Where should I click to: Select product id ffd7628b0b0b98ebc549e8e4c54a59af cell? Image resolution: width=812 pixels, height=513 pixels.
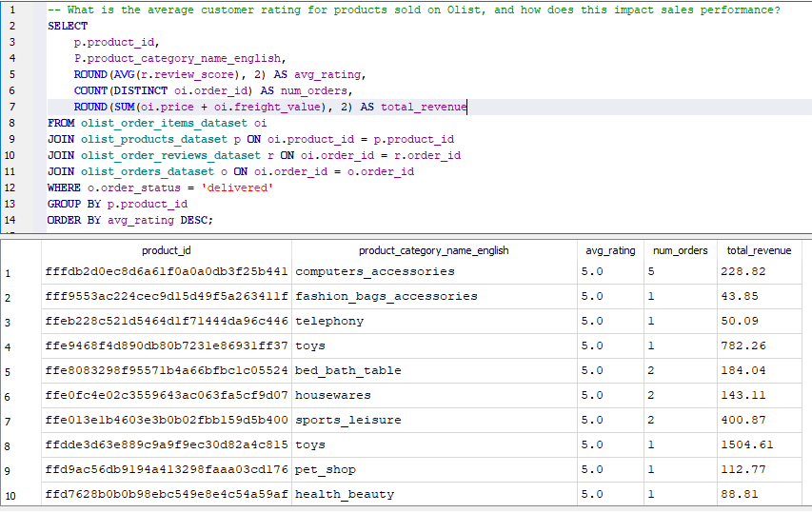tap(167, 494)
